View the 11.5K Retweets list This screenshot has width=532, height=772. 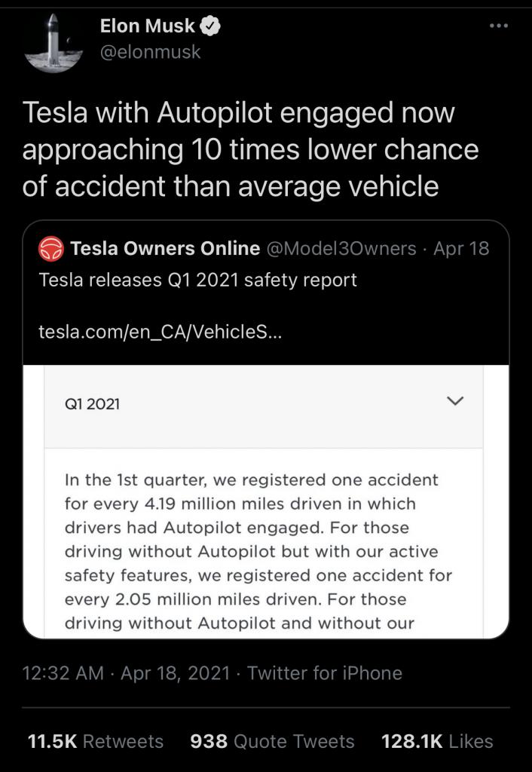pyautogui.click(x=96, y=741)
